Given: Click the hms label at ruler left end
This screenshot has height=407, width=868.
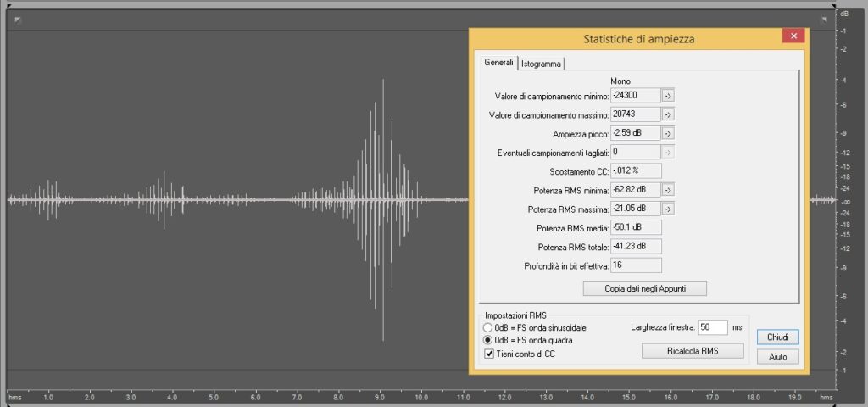Looking at the screenshot, I should 15,398.
